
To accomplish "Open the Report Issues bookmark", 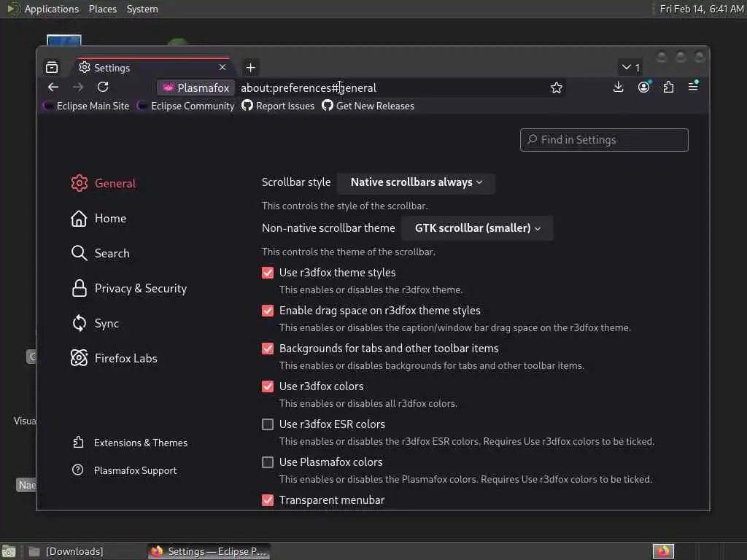I will tap(278, 106).
